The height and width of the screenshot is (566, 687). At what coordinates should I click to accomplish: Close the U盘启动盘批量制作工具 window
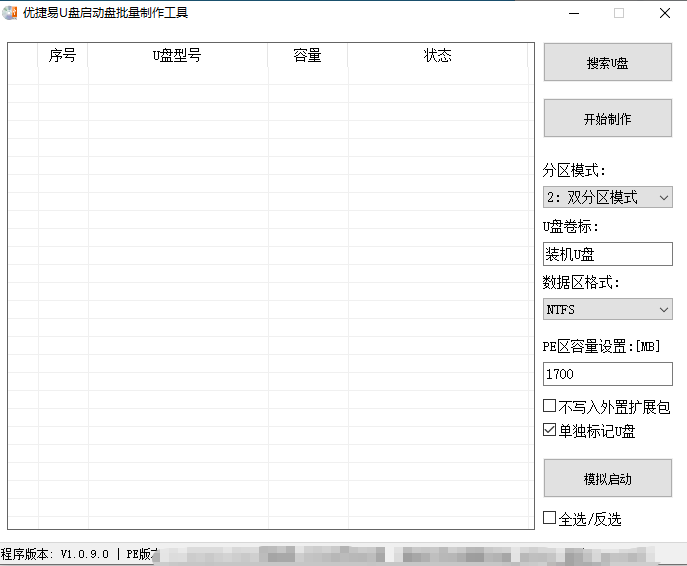[x=665, y=13]
